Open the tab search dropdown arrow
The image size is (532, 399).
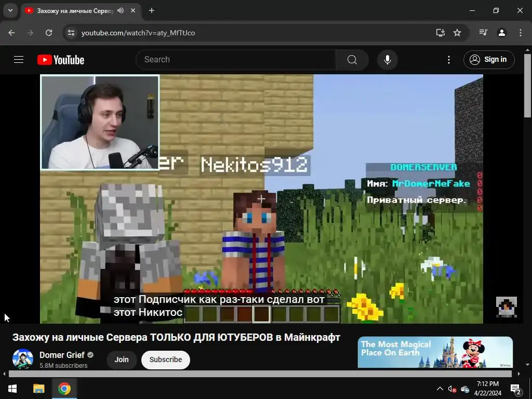(x=10, y=10)
